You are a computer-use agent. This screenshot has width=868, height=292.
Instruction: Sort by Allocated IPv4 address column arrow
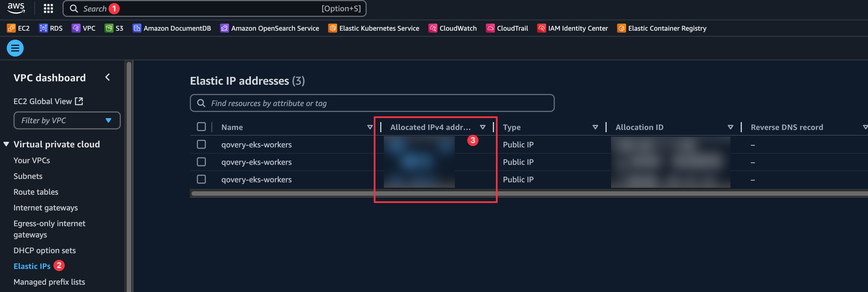point(482,127)
